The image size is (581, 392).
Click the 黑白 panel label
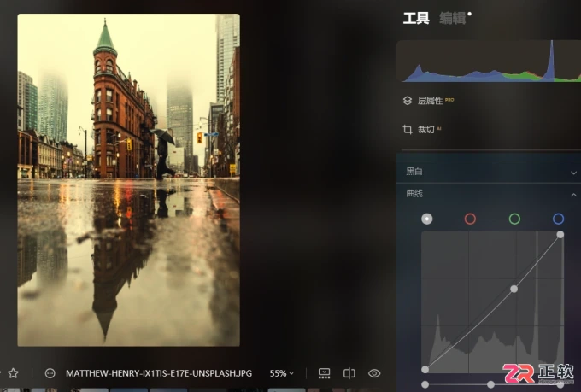414,172
